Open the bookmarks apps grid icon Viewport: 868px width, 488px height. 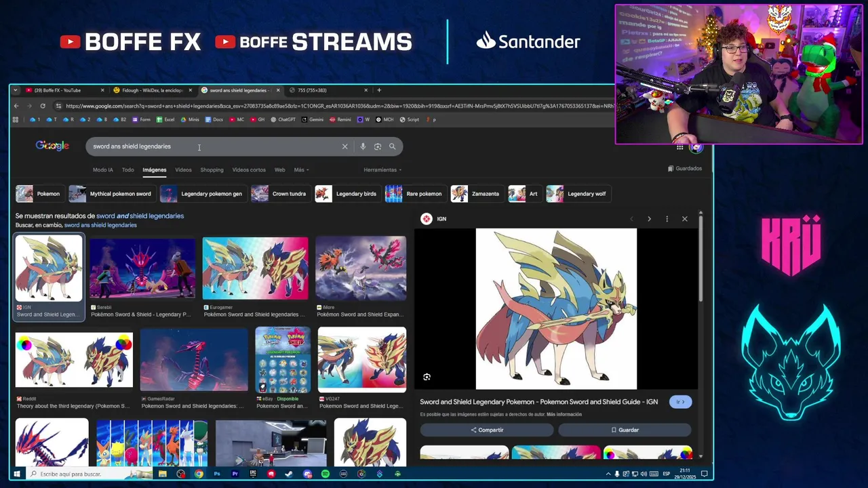[x=15, y=119]
